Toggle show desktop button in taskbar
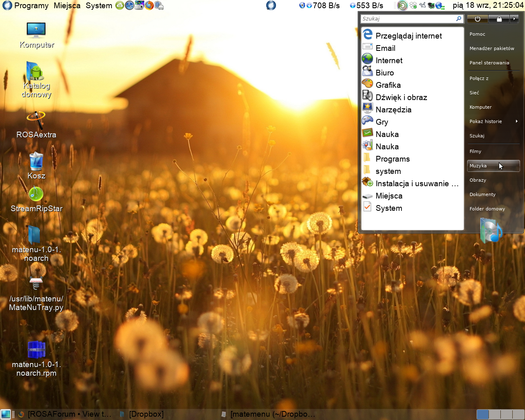The image size is (525, 420). (5, 414)
